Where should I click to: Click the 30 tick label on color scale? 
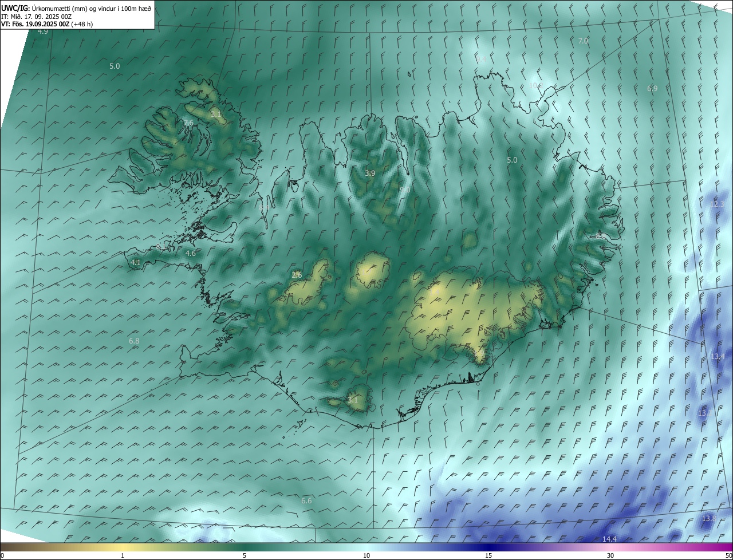tap(610, 555)
